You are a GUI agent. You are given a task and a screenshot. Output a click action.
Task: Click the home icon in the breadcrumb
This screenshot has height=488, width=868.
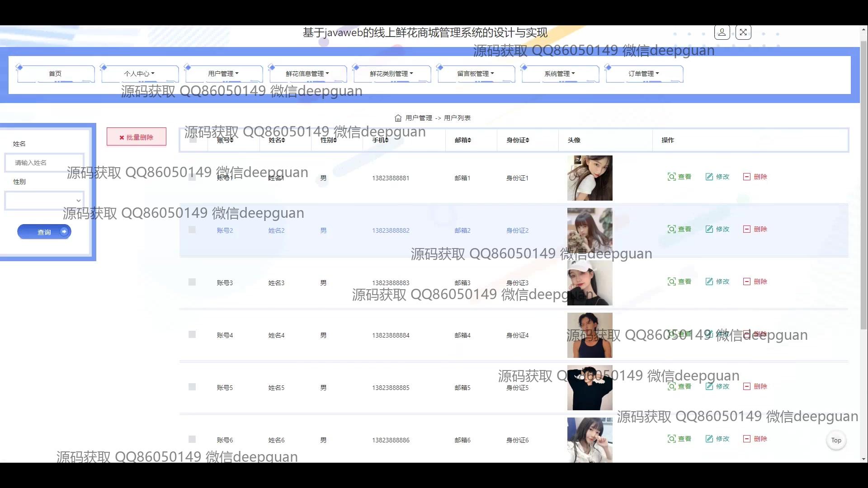(x=398, y=118)
